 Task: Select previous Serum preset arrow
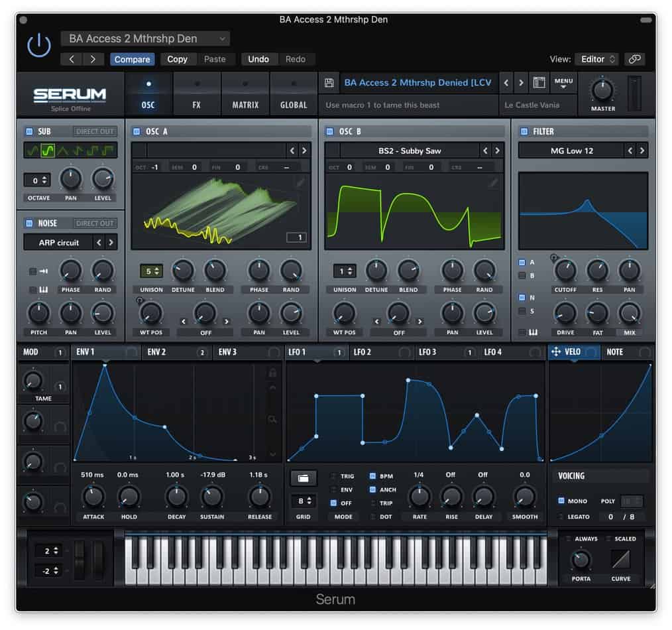point(506,83)
